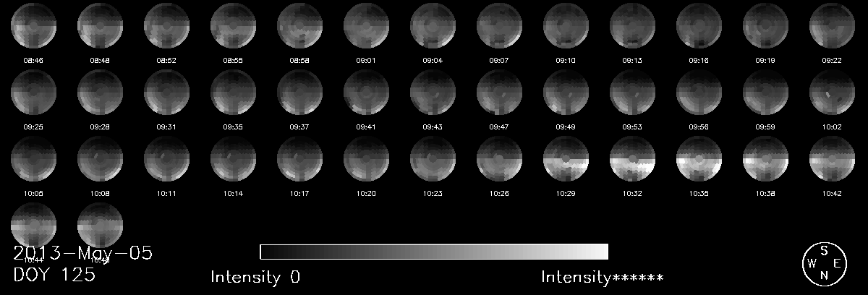Select the 10:02 polar snapshot
Image resolution: width=868 pixels, height=295 pixels.
(x=833, y=93)
